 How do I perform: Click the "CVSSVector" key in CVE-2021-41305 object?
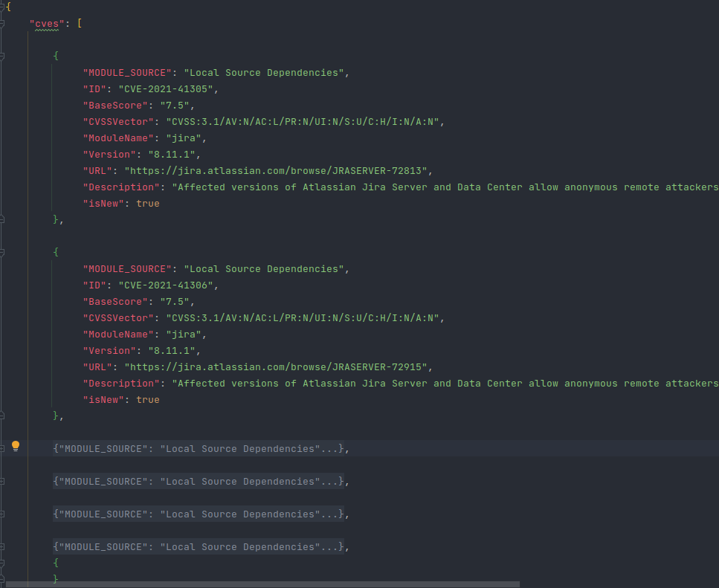coord(118,122)
